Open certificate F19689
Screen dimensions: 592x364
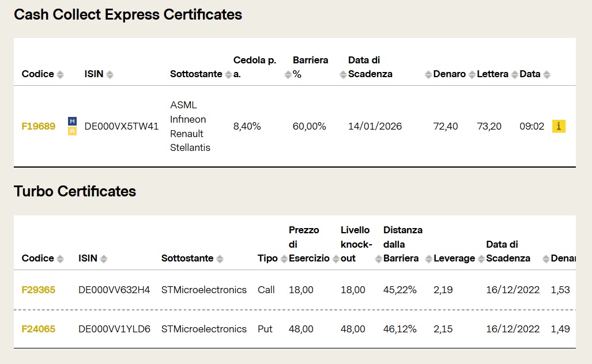[x=39, y=126]
